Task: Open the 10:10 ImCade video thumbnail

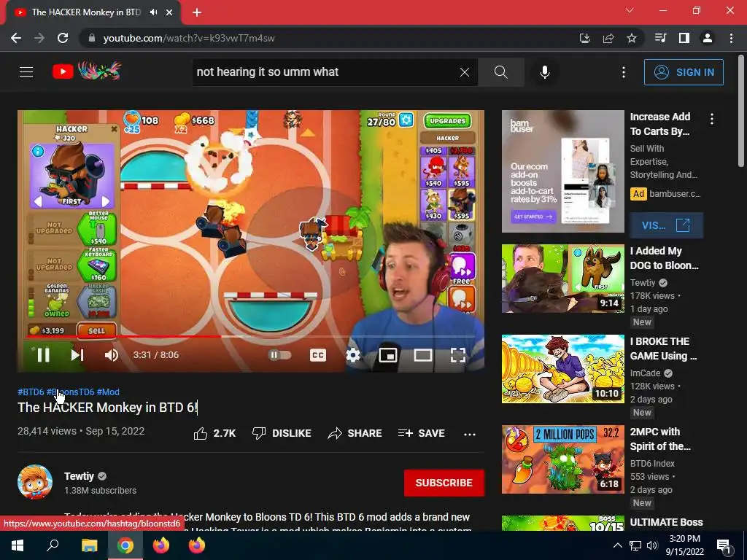Action: click(x=562, y=369)
